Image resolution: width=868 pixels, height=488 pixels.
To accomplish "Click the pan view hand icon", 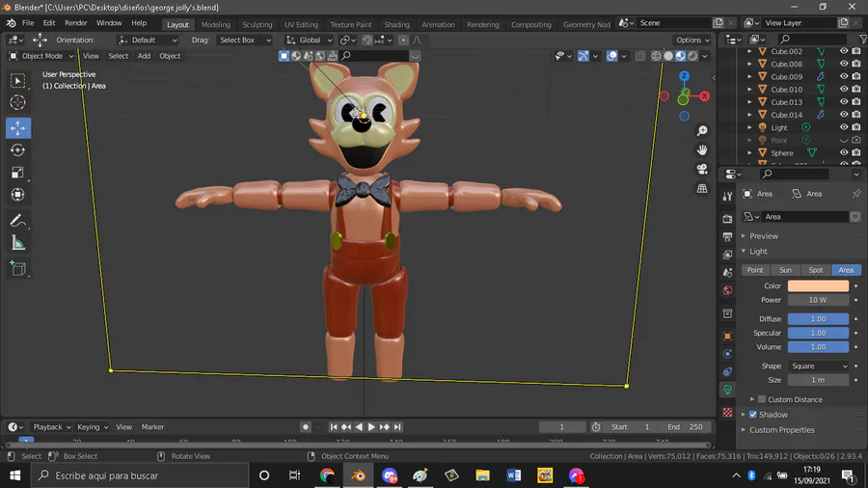I will click(x=702, y=149).
